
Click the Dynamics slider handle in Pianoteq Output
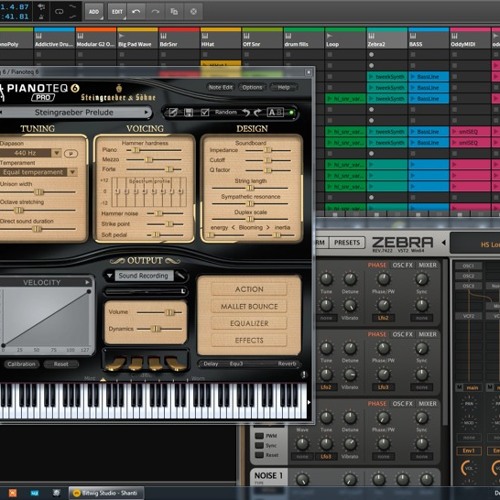[156, 329]
